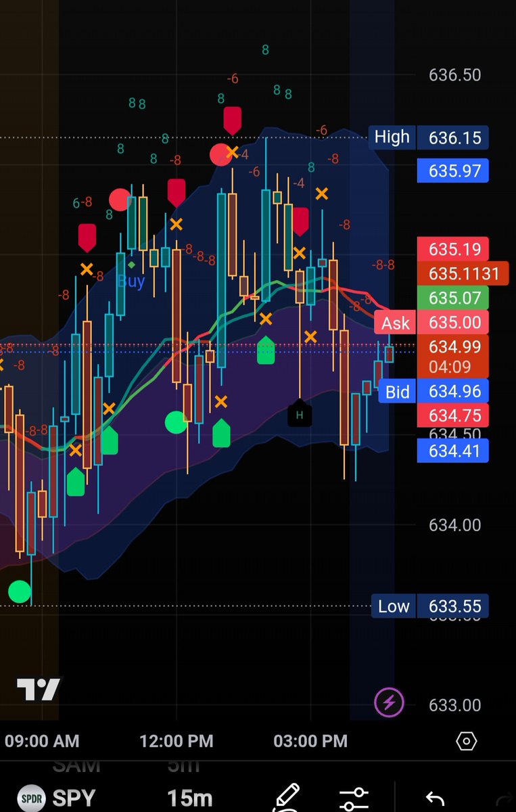Tap the SPDR logo icon
The height and width of the screenshot is (812, 516).
tap(31, 798)
